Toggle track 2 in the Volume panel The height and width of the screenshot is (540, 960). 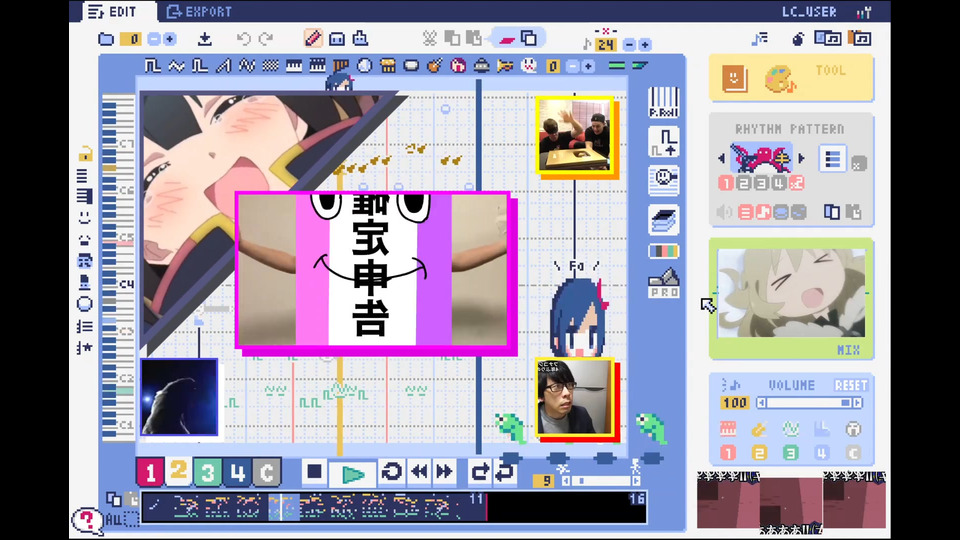[x=759, y=453]
